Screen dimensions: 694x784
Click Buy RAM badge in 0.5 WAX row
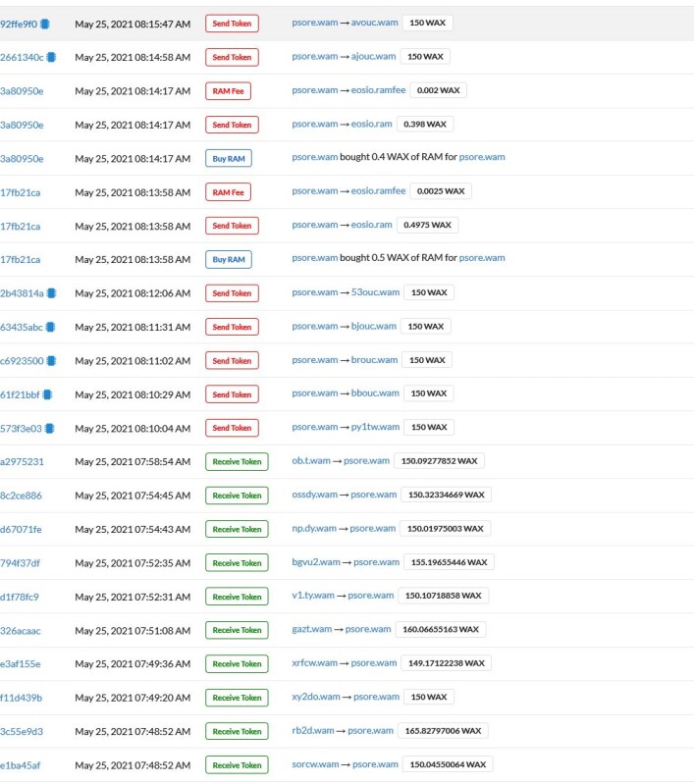(x=229, y=259)
